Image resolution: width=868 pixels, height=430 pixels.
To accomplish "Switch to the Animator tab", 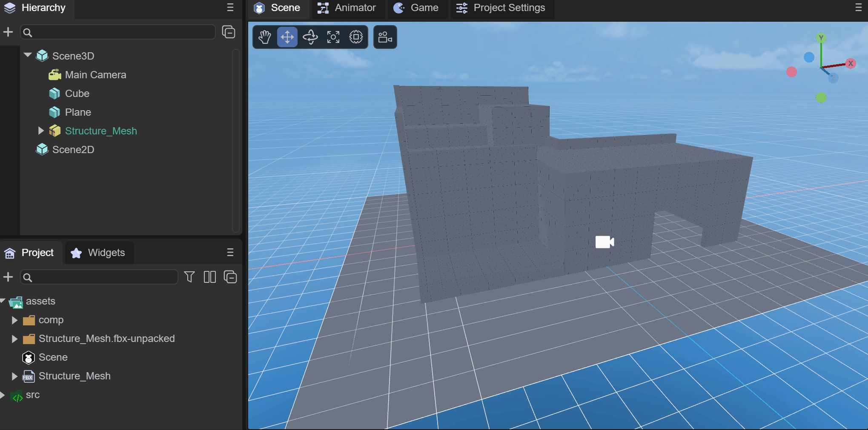I will (347, 8).
